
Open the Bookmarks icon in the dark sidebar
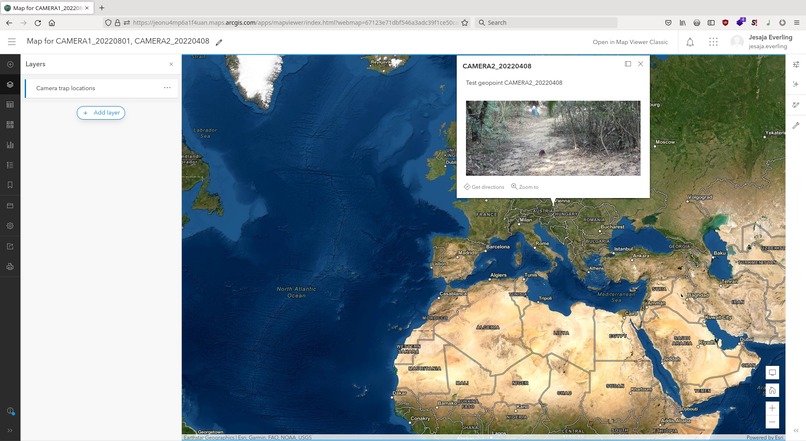click(10, 185)
